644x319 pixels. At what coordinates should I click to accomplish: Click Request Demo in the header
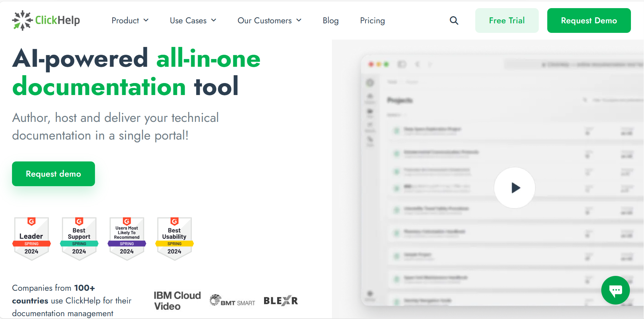[x=589, y=20]
